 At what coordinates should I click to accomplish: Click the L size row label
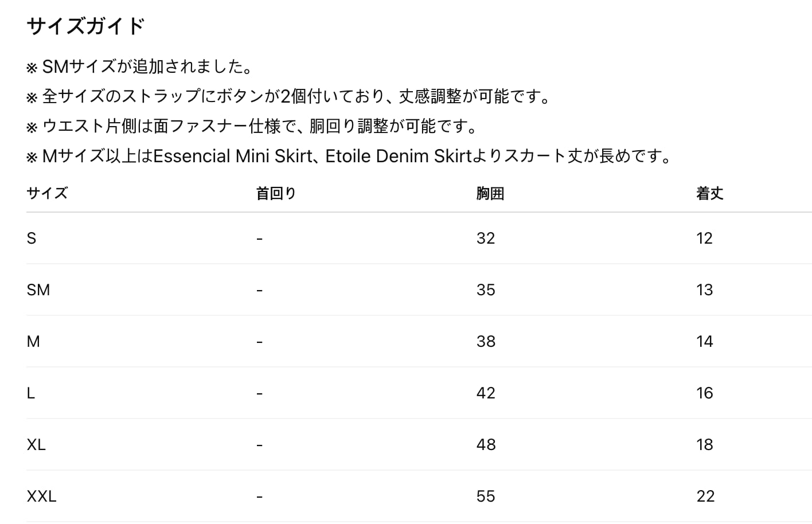[31, 393]
